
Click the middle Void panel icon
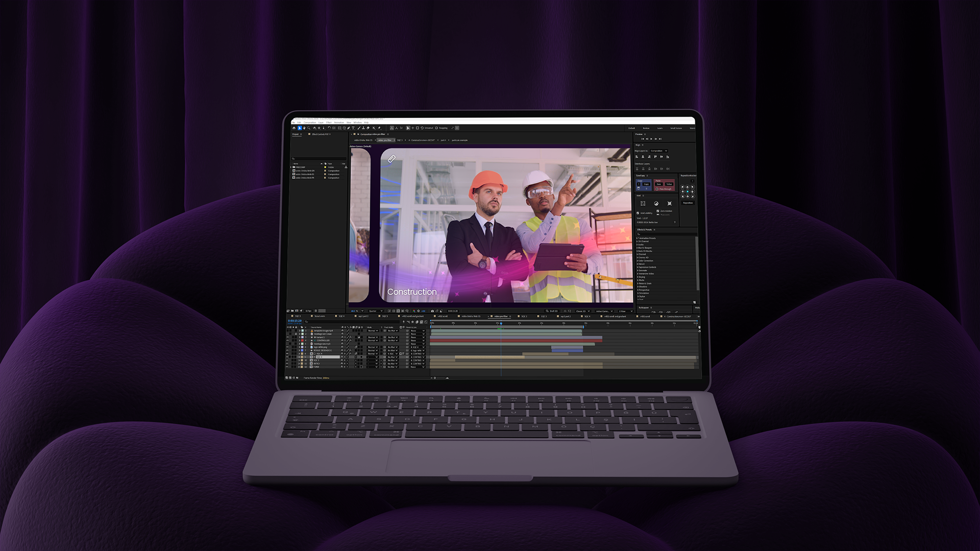pos(656,203)
